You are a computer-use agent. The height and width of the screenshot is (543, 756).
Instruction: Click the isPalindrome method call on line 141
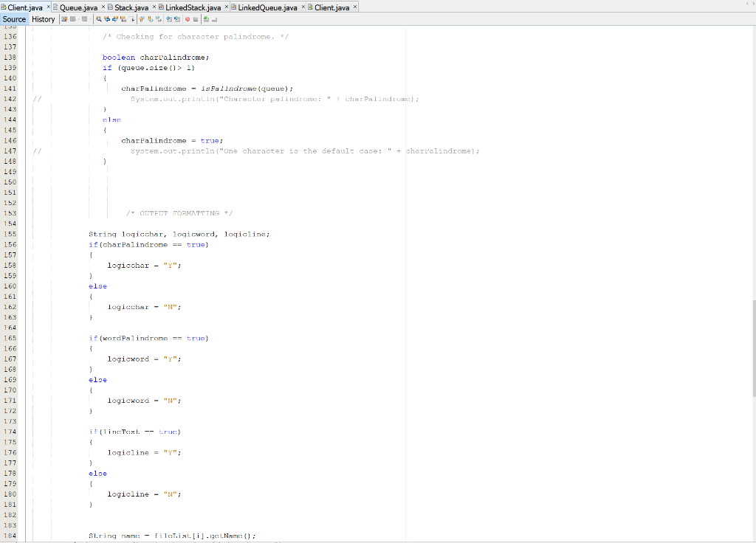point(229,89)
